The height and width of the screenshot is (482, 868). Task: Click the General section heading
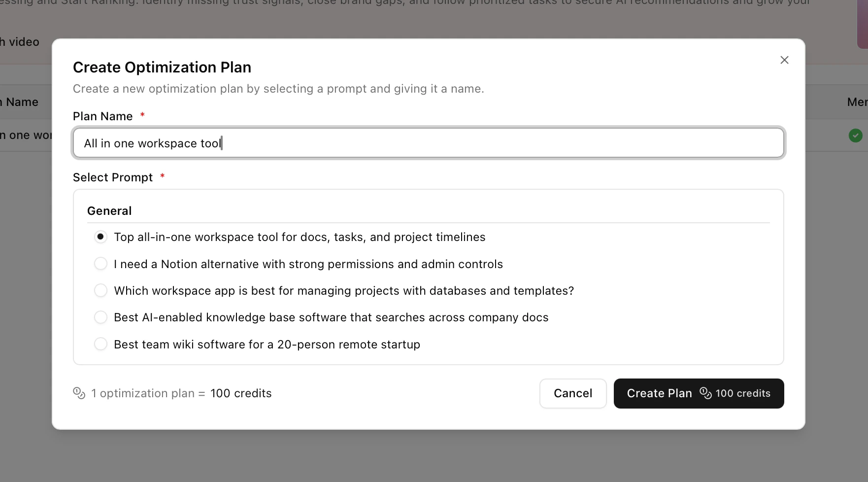point(109,210)
